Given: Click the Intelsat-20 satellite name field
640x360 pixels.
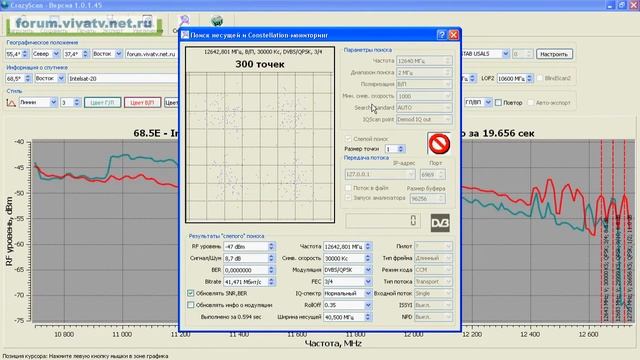Looking at the screenshot, I should (x=123, y=78).
